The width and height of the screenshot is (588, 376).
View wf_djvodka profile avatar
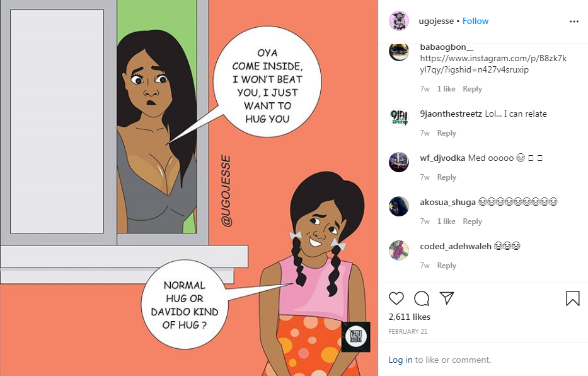coord(399,162)
